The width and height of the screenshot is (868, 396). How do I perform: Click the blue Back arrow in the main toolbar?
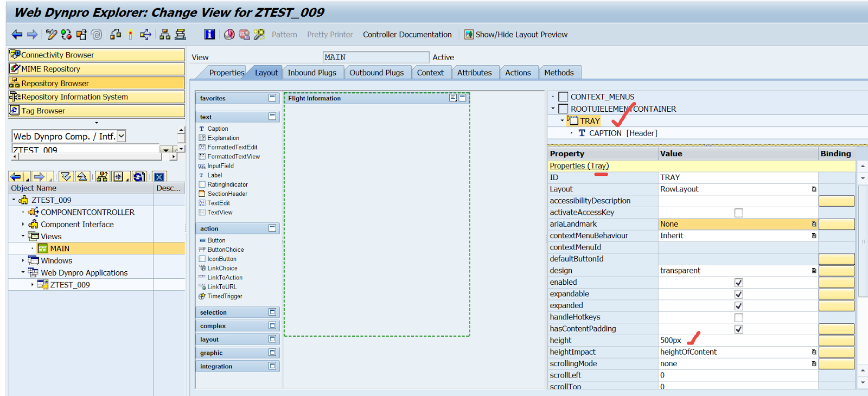(x=17, y=35)
